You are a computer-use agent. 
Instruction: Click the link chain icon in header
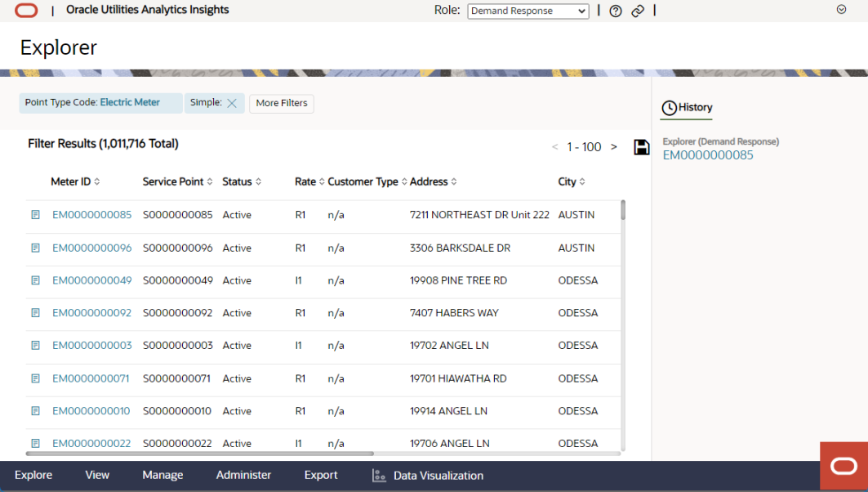pos(638,11)
